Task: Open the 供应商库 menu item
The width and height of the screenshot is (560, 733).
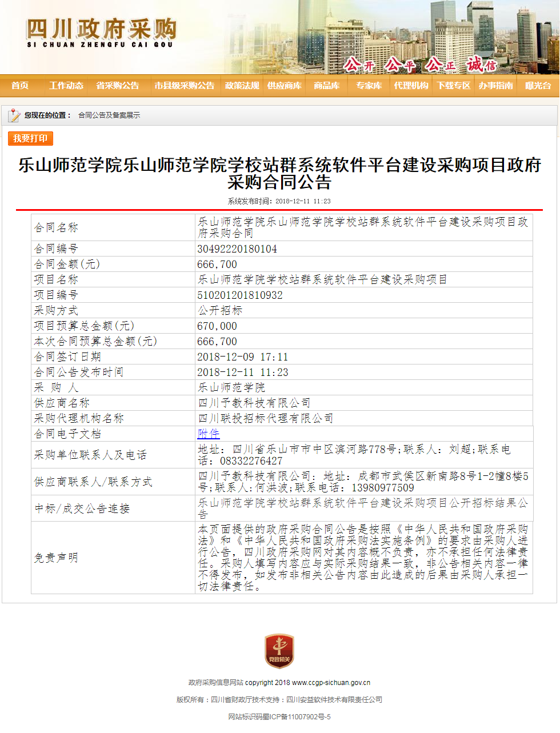Action: pos(284,86)
